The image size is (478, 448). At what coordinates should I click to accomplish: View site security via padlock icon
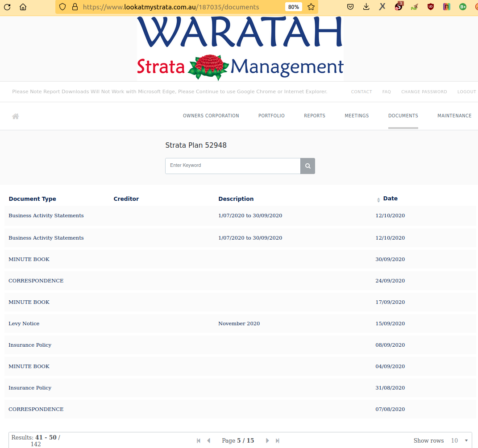(75, 7)
